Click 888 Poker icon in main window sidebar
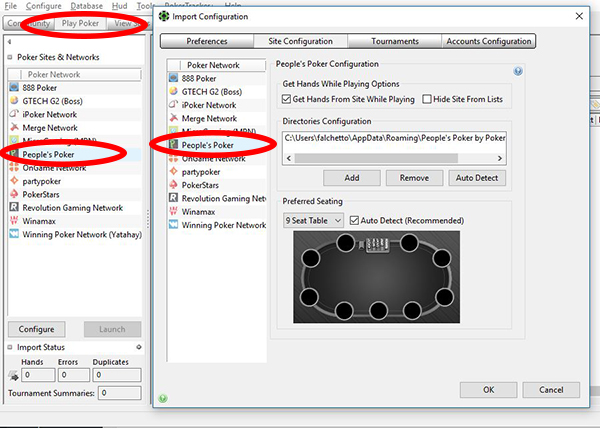The image size is (600, 428). click(14, 87)
